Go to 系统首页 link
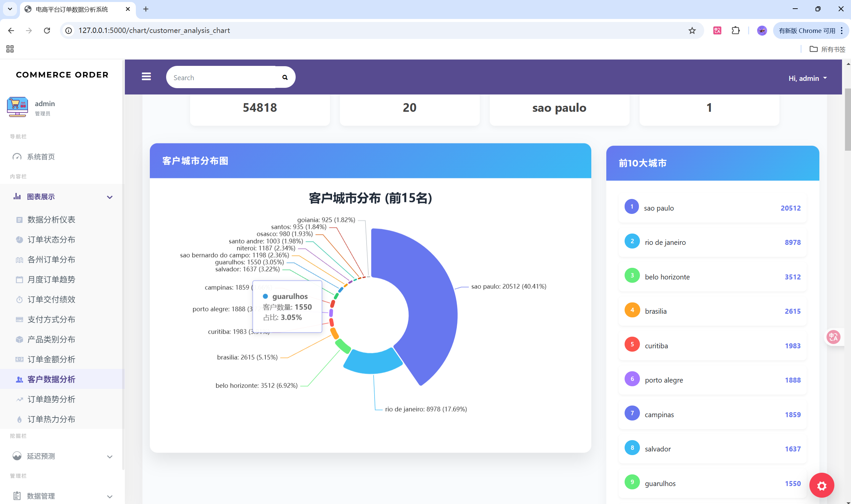This screenshot has width=851, height=504. [x=41, y=157]
